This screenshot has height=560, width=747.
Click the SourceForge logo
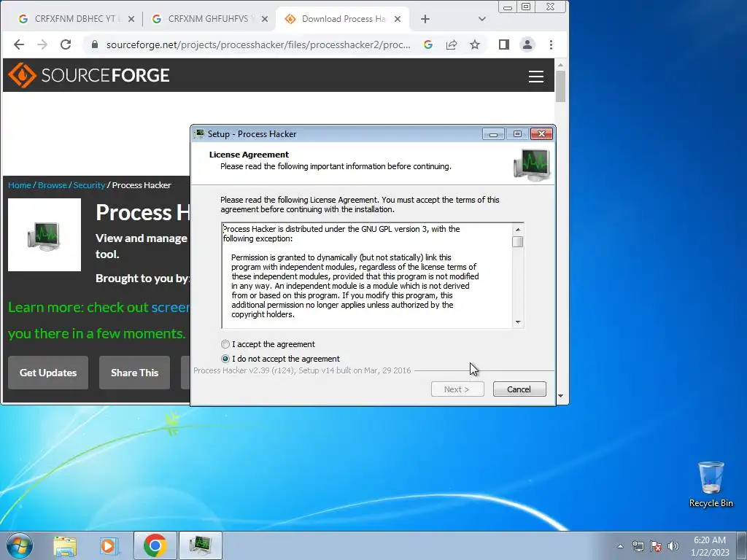pyautogui.click(x=88, y=75)
